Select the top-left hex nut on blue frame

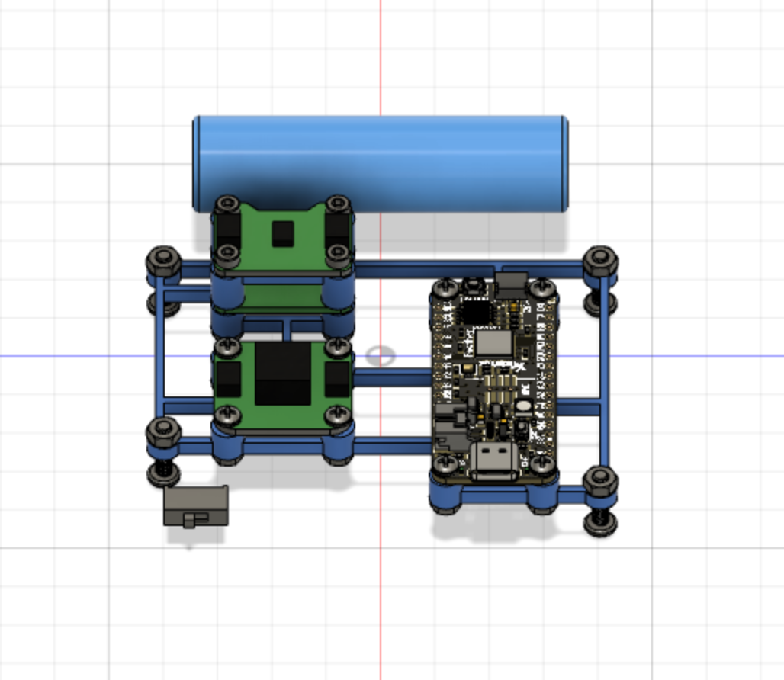click(x=163, y=261)
